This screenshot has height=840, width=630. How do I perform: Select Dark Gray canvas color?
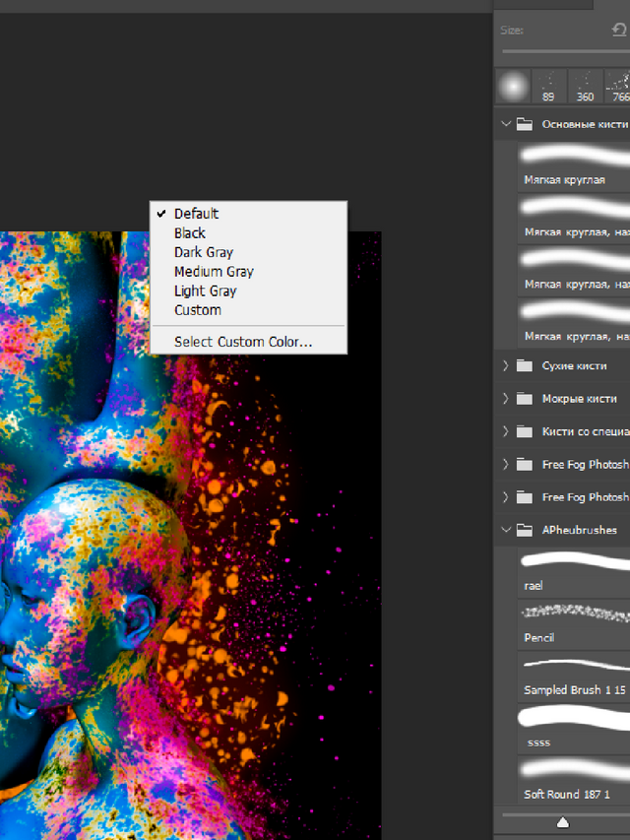click(x=248, y=252)
